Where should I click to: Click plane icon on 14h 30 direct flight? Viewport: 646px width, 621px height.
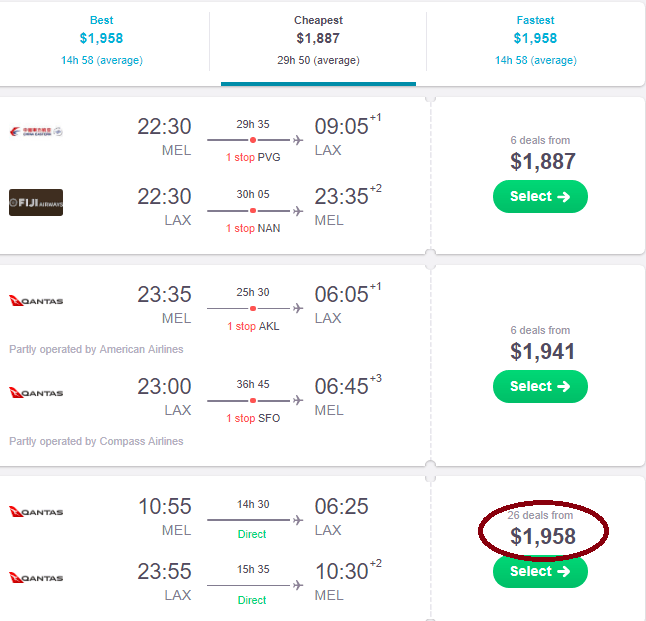click(x=298, y=520)
